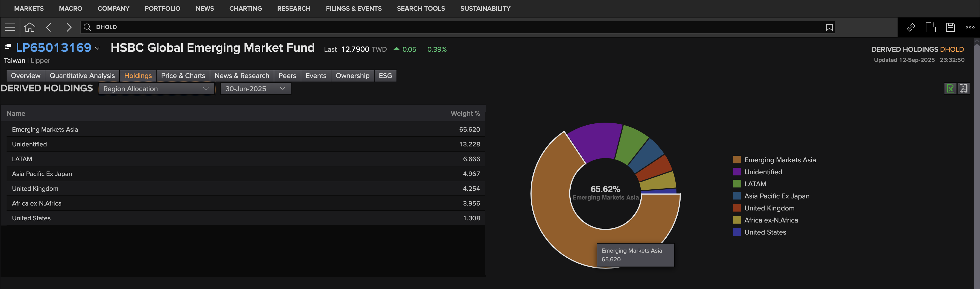Click the link/tag icon in the toolbar
The height and width of the screenshot is (289, 980).
(911, 27)
